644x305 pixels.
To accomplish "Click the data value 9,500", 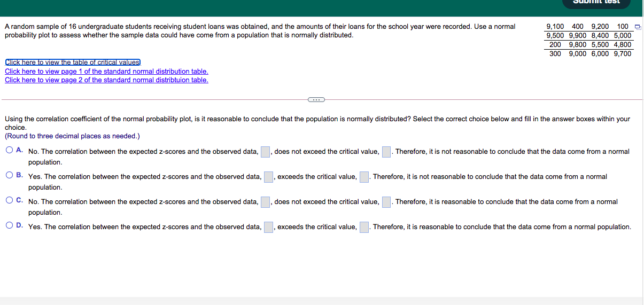I will pyautogui.click(x=555, y=35).
